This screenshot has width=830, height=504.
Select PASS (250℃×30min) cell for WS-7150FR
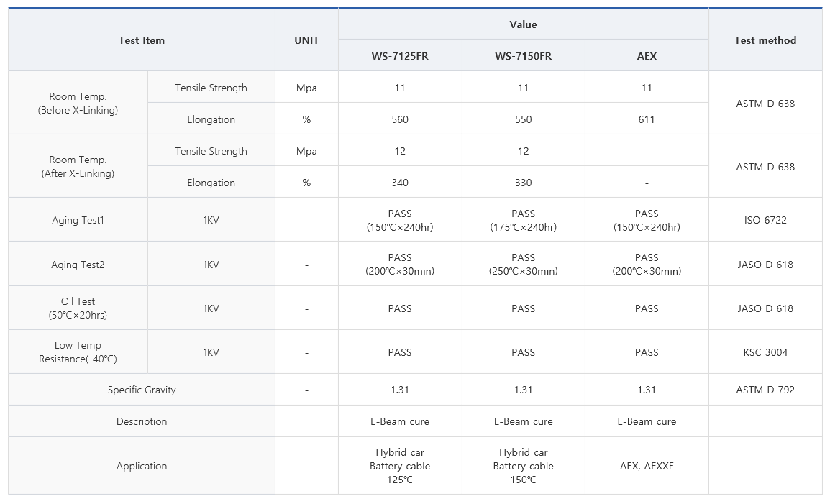click(x=523, y=264)
